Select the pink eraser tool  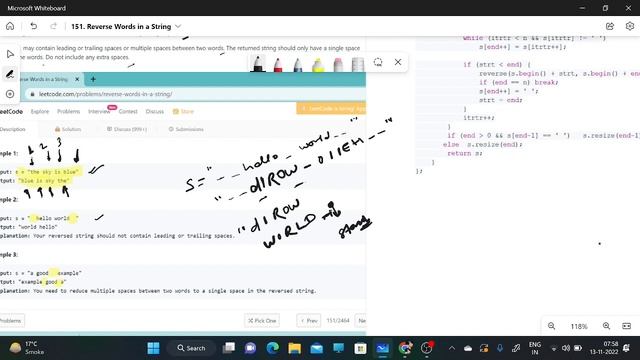pyautogui.click(x=338, y=64)
